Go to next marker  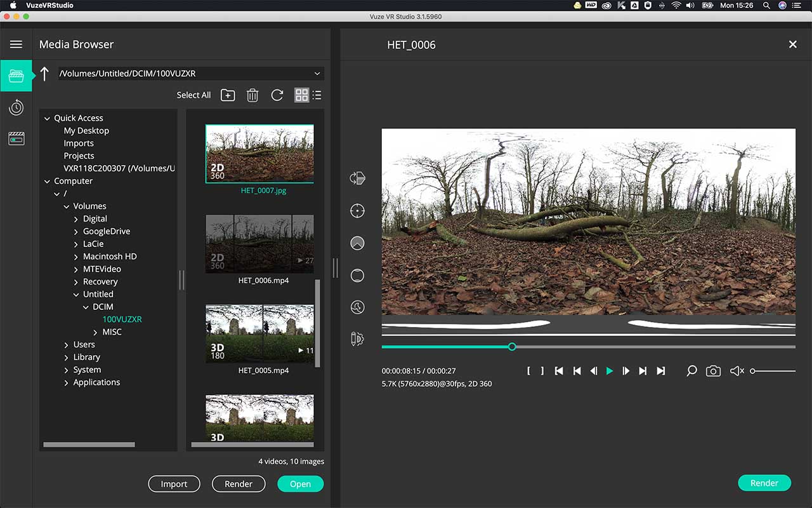tap(643, 371)
